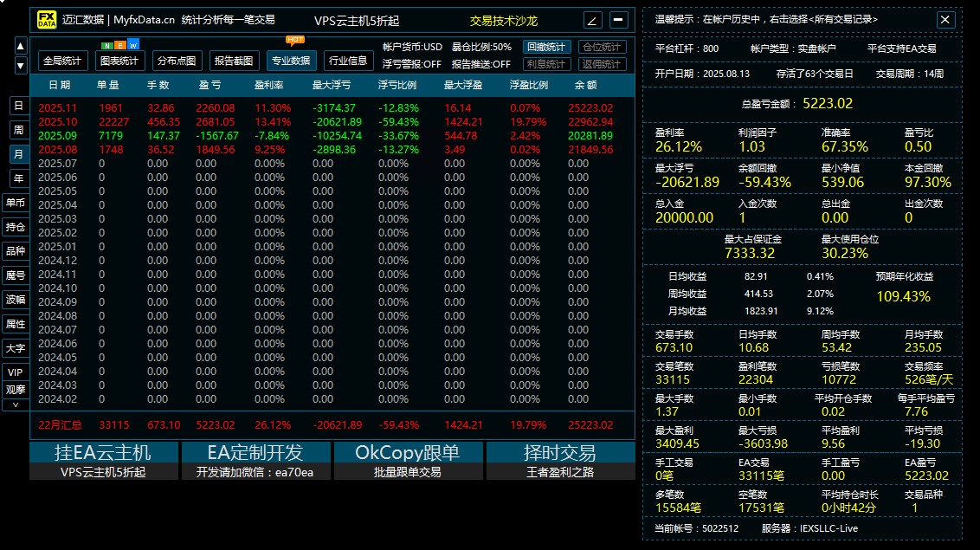
Task: Click 总盈亏金额 value 5223.02
Action: [828, 103]
